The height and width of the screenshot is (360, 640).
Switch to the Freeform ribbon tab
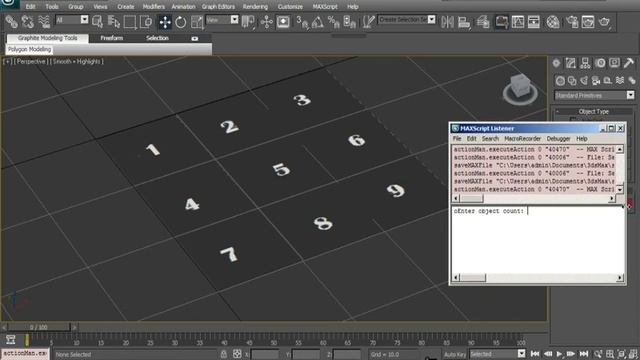(x=111, y=38)
